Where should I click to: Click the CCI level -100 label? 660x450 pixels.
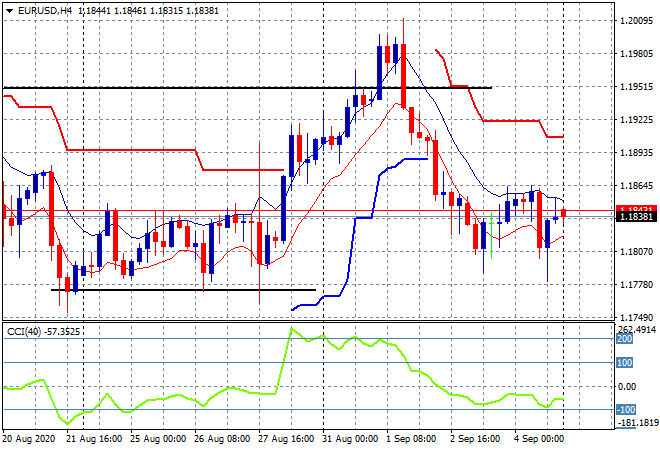(626, 410)
